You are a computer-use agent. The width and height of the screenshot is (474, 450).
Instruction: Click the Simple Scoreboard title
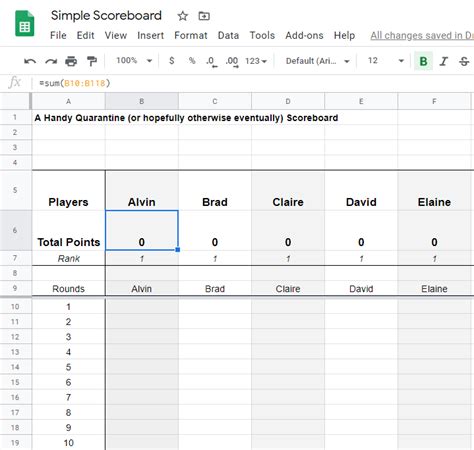click(106, 16)
